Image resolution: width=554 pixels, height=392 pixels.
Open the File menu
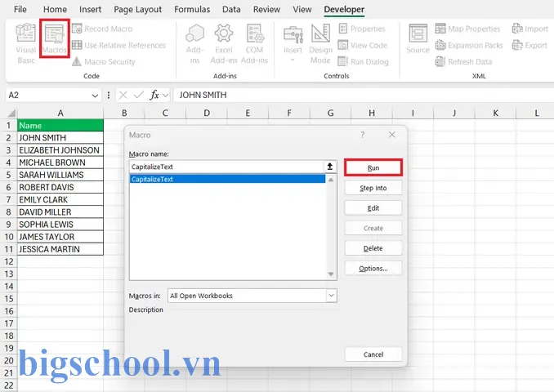click(x=20, y=10)
